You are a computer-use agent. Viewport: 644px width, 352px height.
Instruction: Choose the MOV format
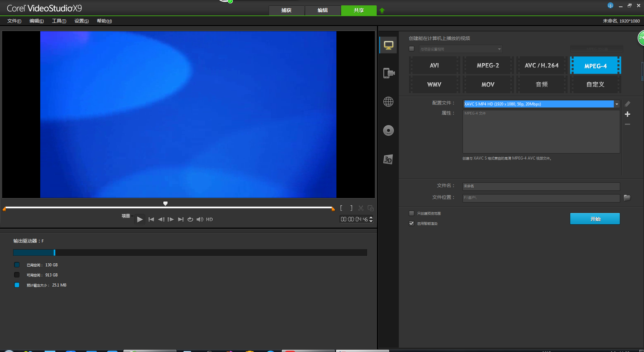pos(488,84)
